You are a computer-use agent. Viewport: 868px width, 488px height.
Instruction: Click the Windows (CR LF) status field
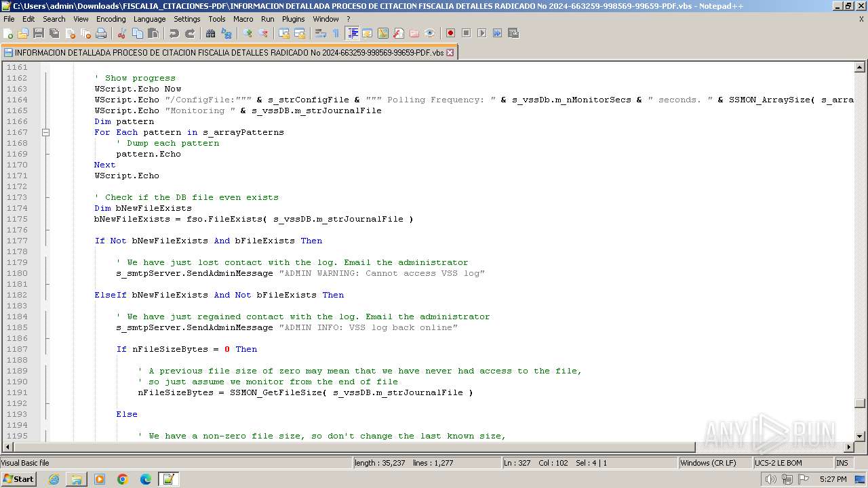(715, 463)
